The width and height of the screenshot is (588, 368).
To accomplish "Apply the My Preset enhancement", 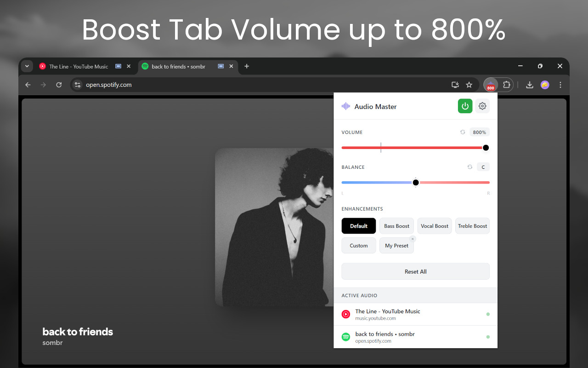I will tap(396, 246).
